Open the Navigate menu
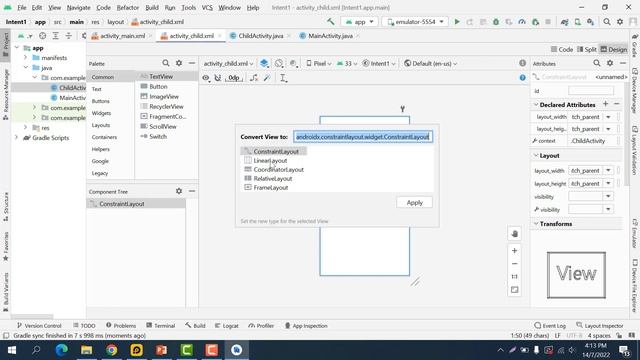The image size is (640, 360). 78,7
